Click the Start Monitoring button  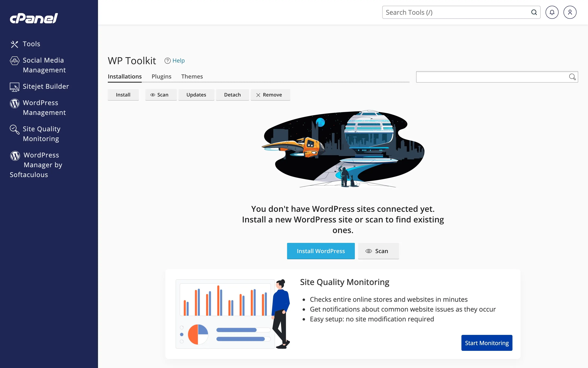[x=487, y=343]
